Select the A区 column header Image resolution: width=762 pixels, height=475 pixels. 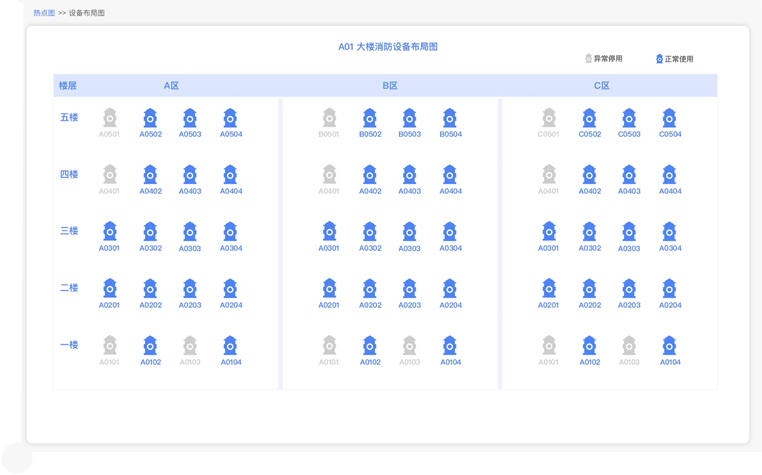pyautogui.click(x=171, y=86)
